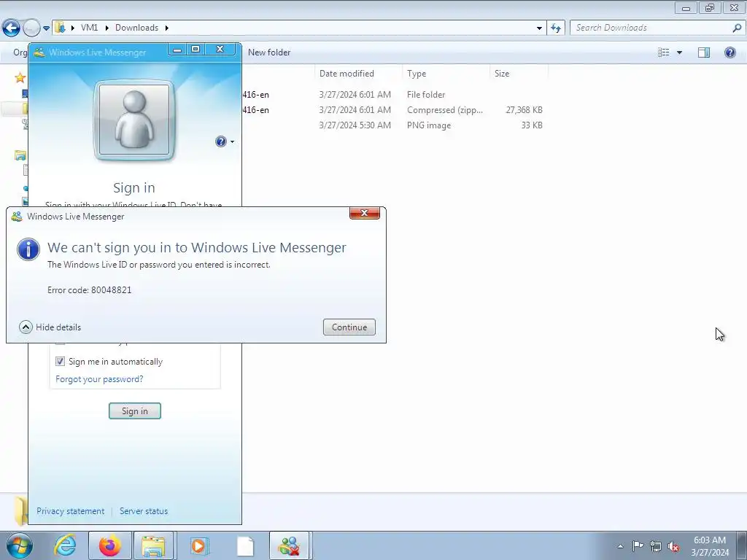
Task: Select the File folder row text
Action: [426, 95]
